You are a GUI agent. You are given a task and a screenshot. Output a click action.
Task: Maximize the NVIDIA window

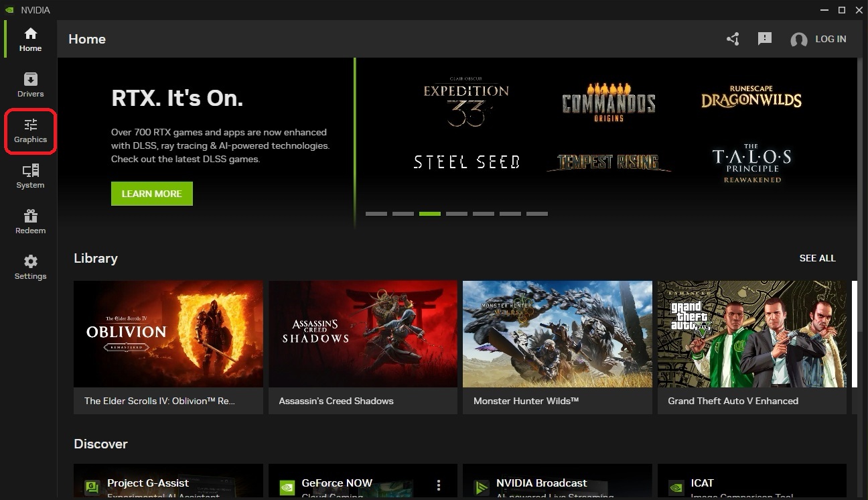pyautogui.click(x=842, y=10)
